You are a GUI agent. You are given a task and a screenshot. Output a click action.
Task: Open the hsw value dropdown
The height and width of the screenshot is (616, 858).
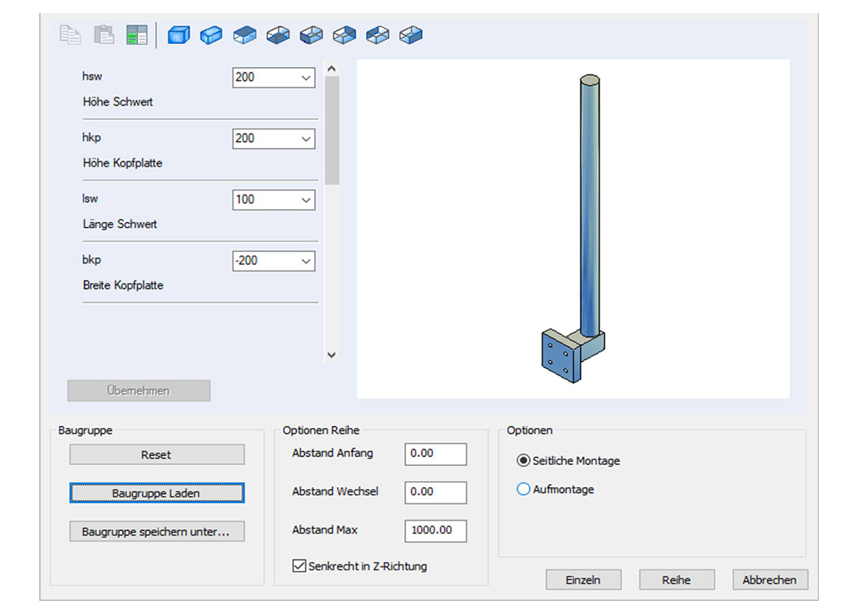[x=306, y=78]
